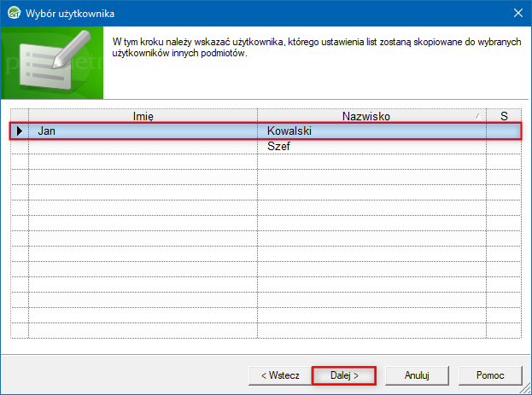Click the application icon in the title bar
The image size is (532, 395).
click(15, 13)
